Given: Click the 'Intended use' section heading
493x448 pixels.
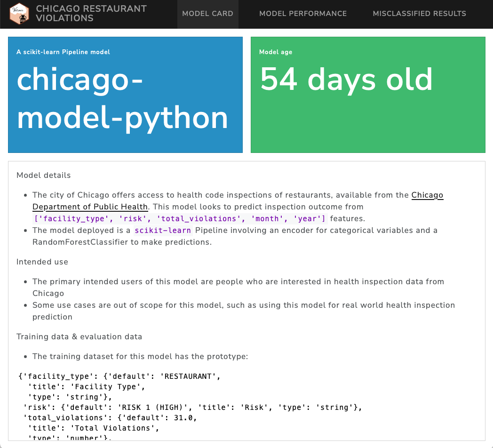Looking at the screenshot, I should (x=42, y=262).
